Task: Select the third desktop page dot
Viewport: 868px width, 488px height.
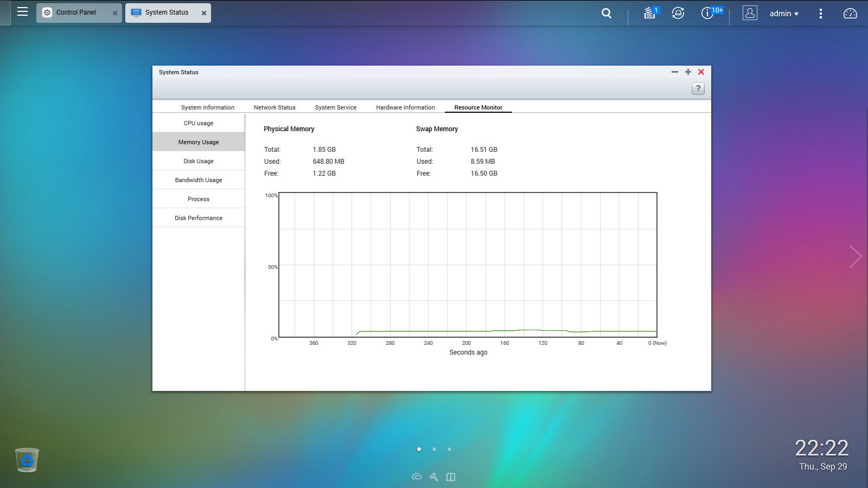Action: point(449,449)
